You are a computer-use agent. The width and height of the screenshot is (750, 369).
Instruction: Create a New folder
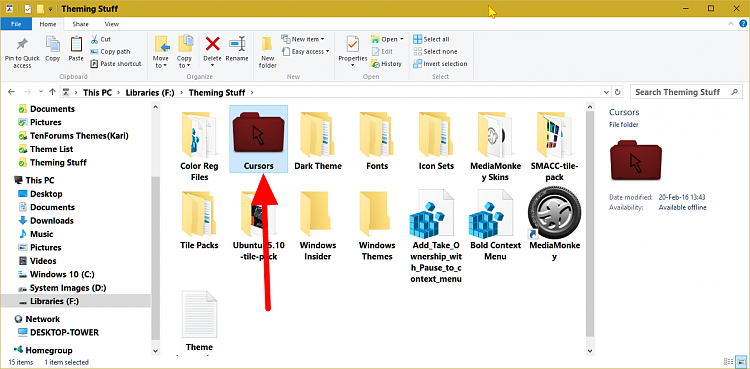click(268, 52)
